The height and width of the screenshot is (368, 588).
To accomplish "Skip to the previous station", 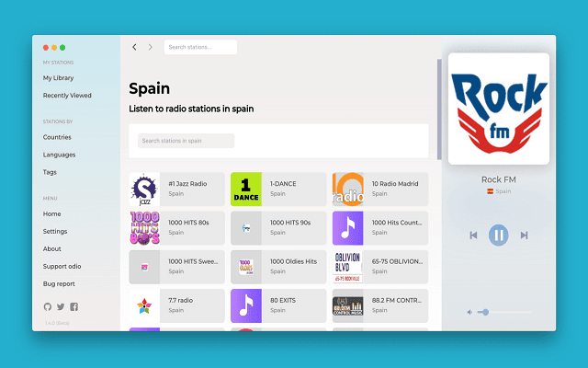I will pyautogui.click(x=473, y=236).
